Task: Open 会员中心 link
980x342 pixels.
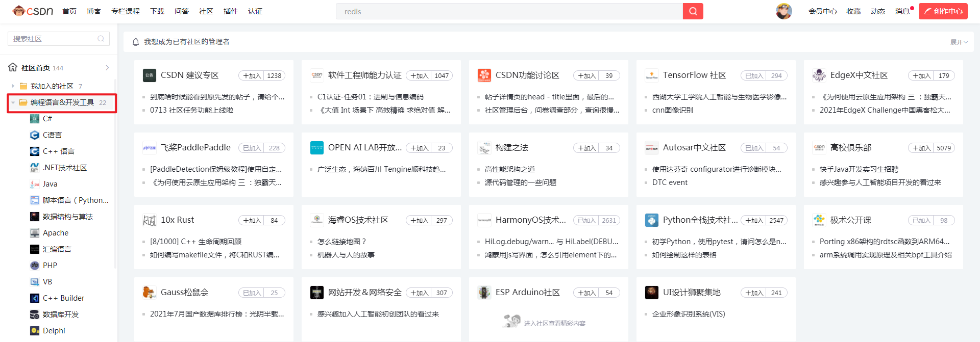Action: coord(823,11)
